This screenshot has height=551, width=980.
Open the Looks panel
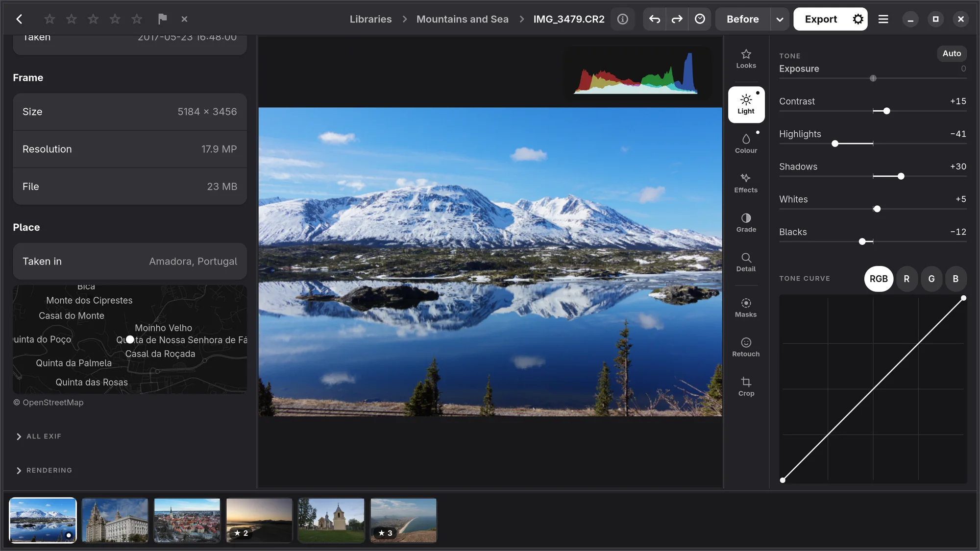pos(746,59)
